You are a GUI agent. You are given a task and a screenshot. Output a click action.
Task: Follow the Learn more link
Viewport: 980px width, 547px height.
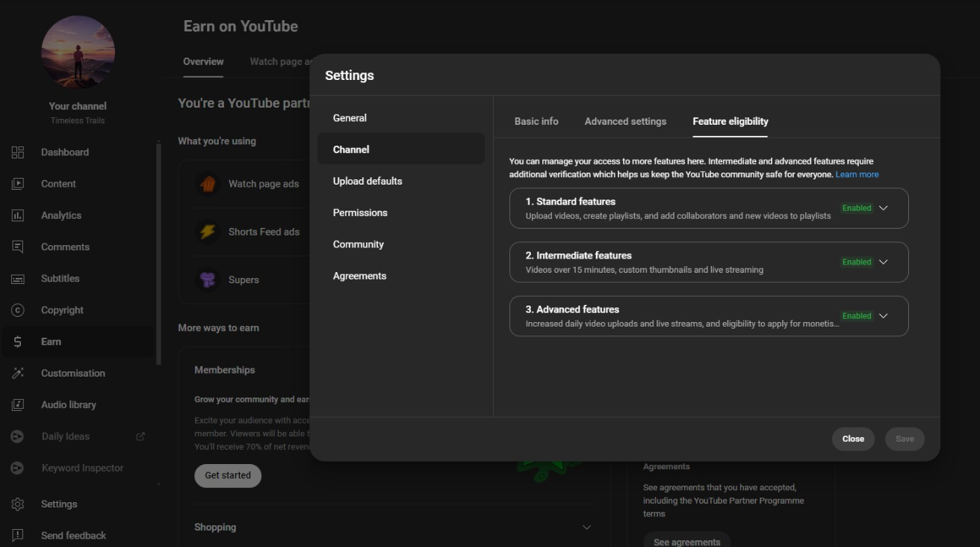tap(857, 174)
